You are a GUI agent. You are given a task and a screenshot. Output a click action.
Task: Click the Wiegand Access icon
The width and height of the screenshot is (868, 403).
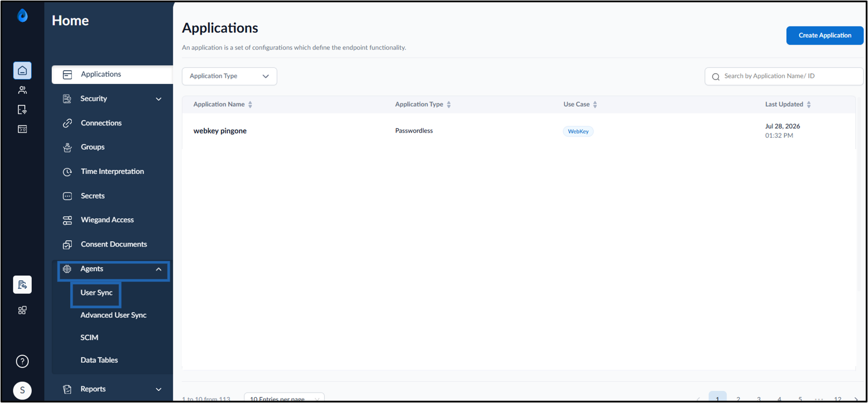coord(67,220)
